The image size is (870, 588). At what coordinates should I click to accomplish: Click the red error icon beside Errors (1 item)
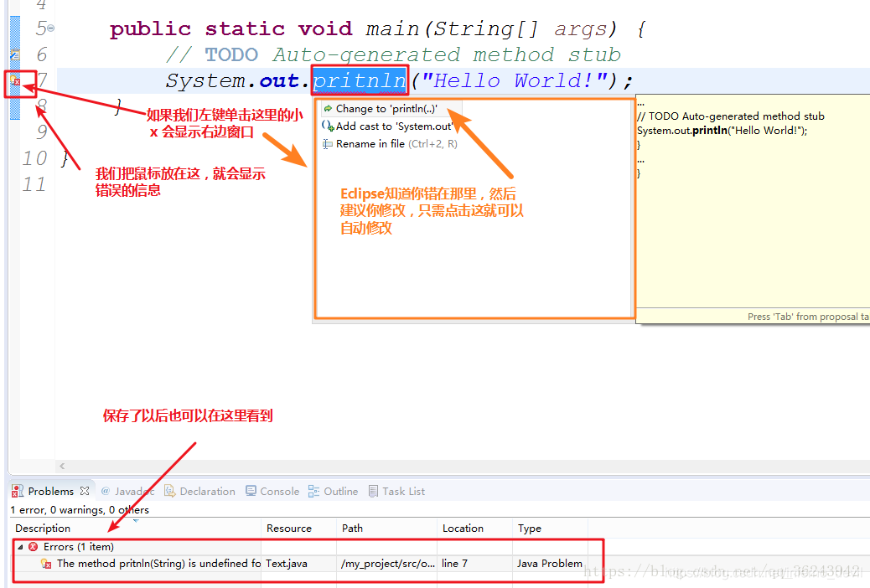pos(34,547)
